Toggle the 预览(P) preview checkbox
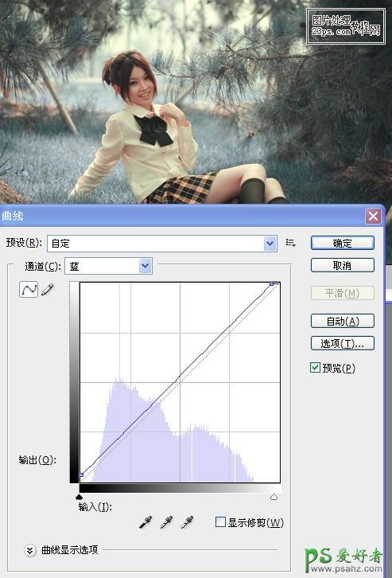Image resolution: width=392 pixels, height=578 pixels. (315, 368)
